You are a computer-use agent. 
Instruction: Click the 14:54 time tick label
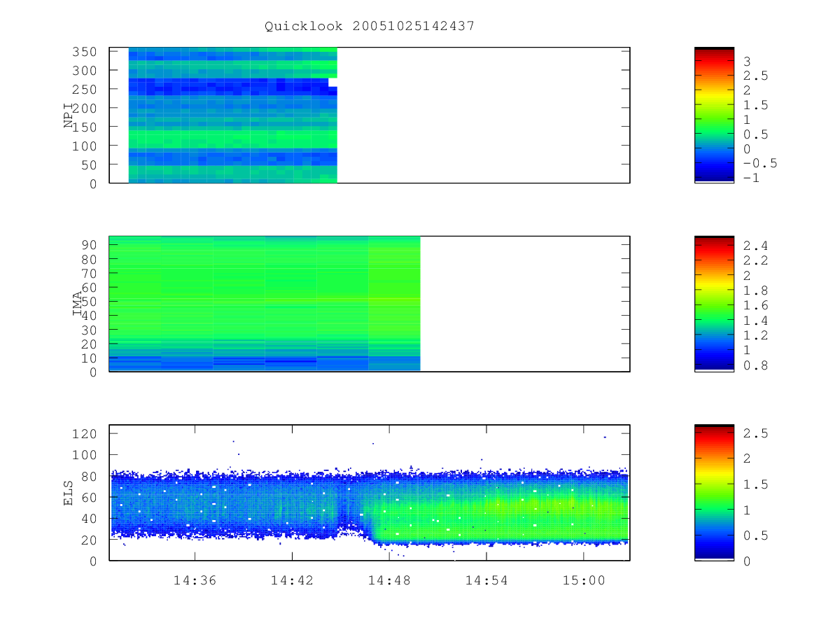point(486,580)
